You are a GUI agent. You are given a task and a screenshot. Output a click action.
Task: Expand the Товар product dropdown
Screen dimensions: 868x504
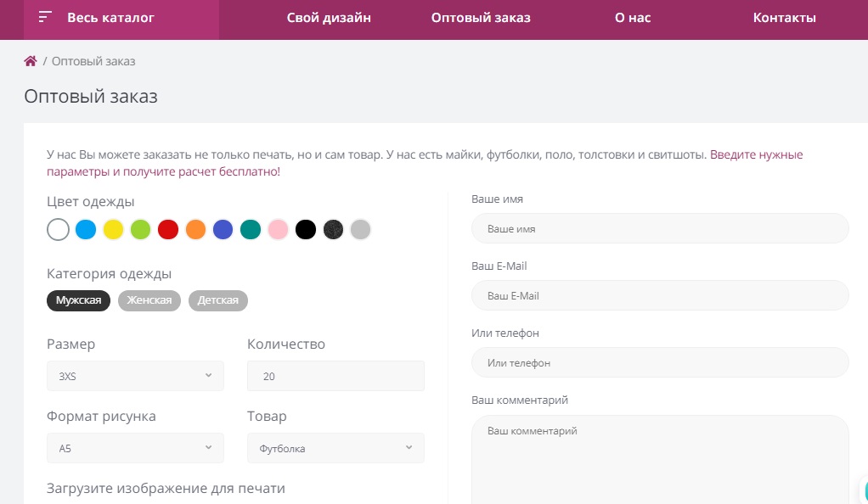click(x=335, y=448)
